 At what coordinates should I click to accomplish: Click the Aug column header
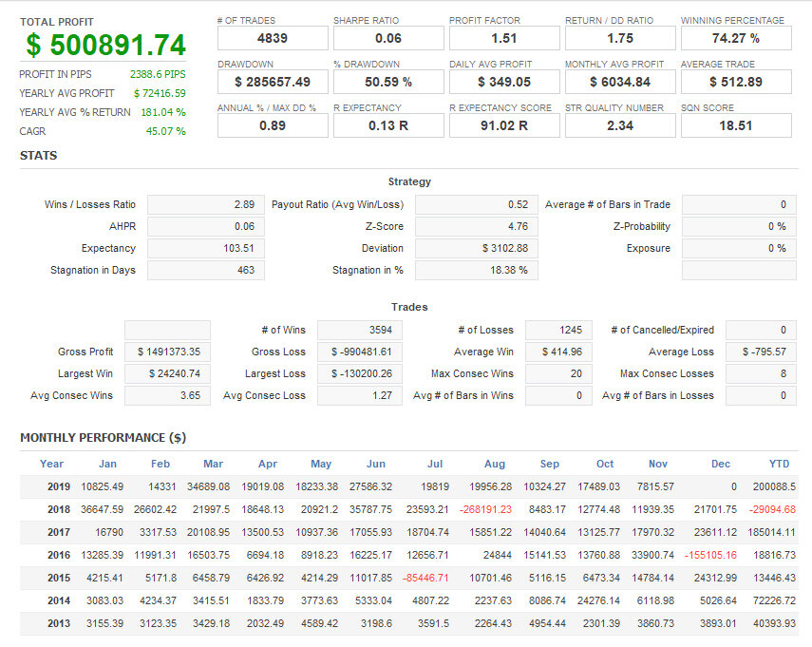tap(495, 464)
